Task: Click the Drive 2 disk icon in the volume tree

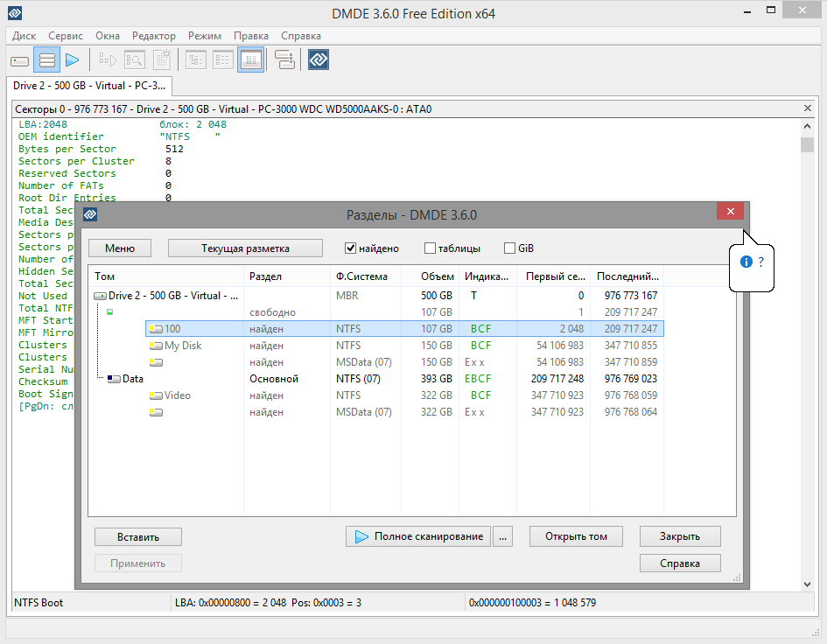Action: 101,296
